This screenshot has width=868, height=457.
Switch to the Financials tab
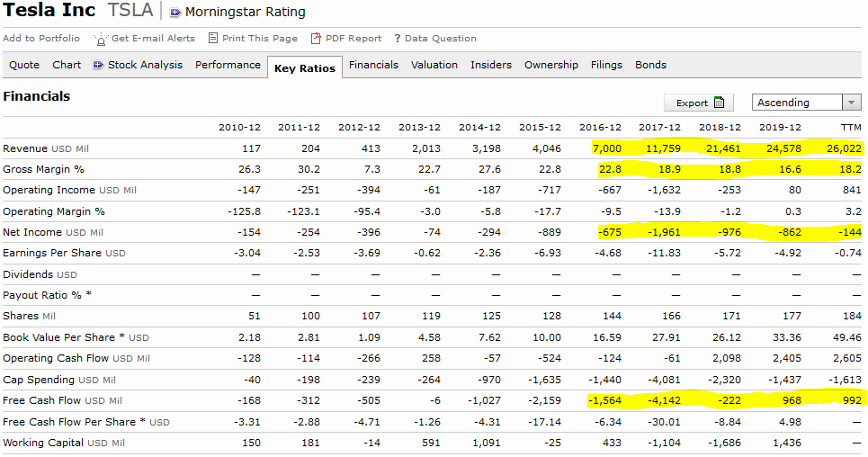(373, 65)
